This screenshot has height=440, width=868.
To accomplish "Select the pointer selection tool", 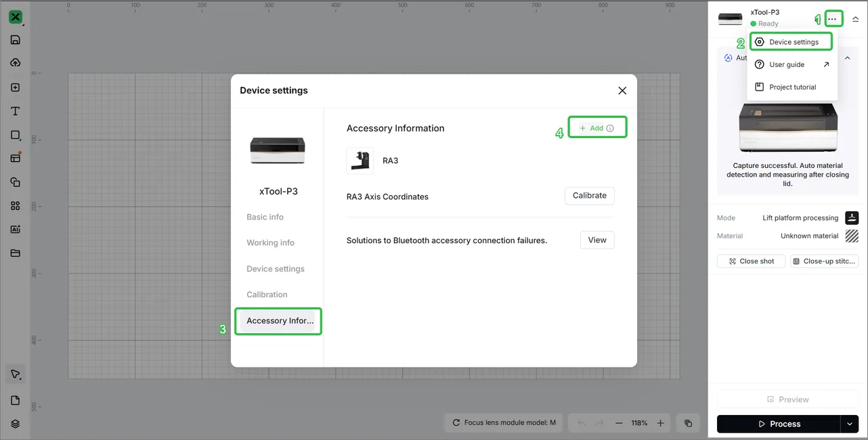I will point(16,374).
